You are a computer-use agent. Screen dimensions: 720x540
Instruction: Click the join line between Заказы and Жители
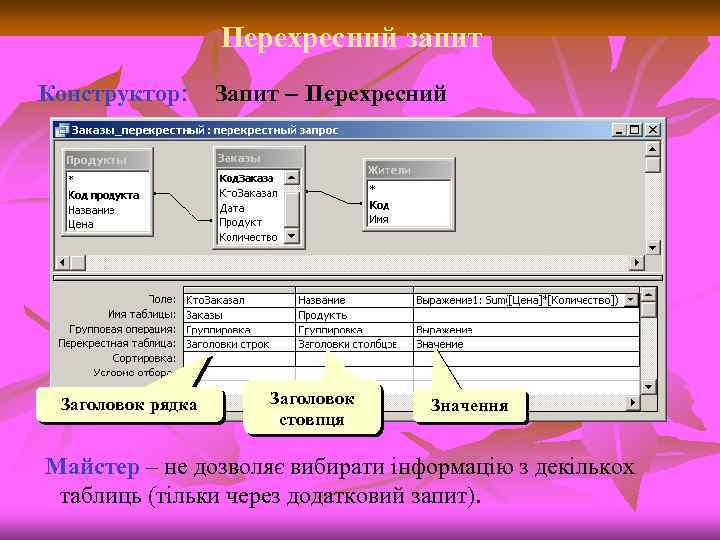tap(334, 197)
